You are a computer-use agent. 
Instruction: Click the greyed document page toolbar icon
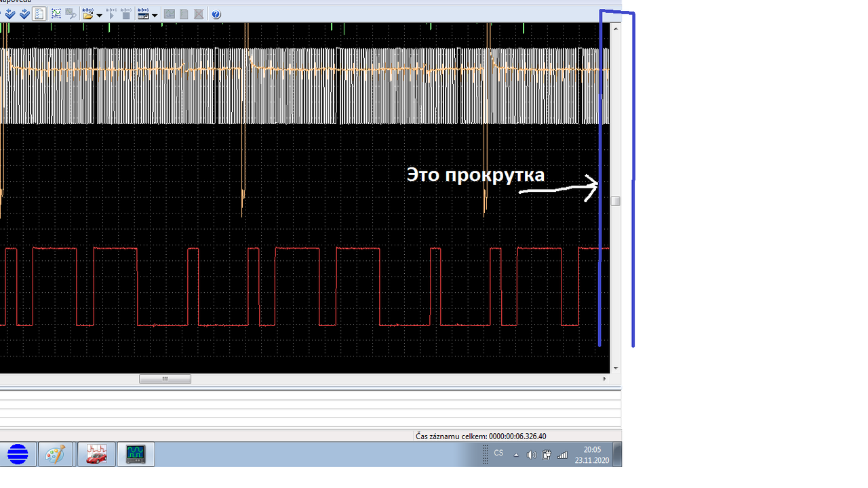pyautogui.click(x=184, y=14)
